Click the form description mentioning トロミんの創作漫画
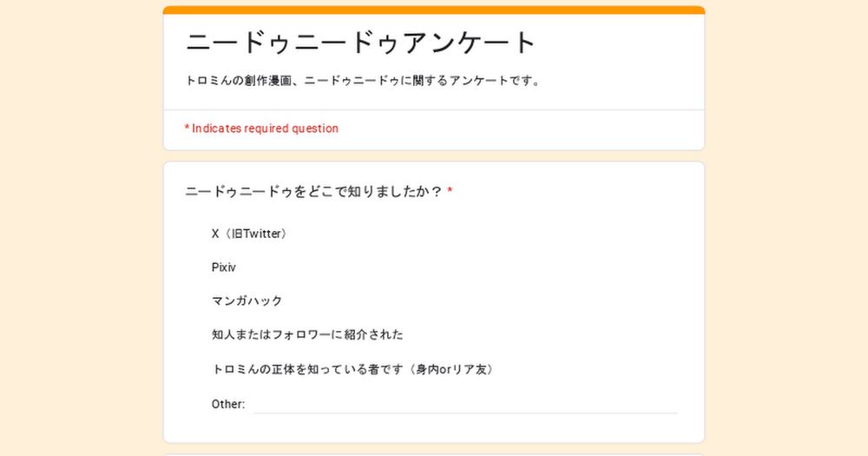Viewport: 868px width, 456px height. [363, 81]
